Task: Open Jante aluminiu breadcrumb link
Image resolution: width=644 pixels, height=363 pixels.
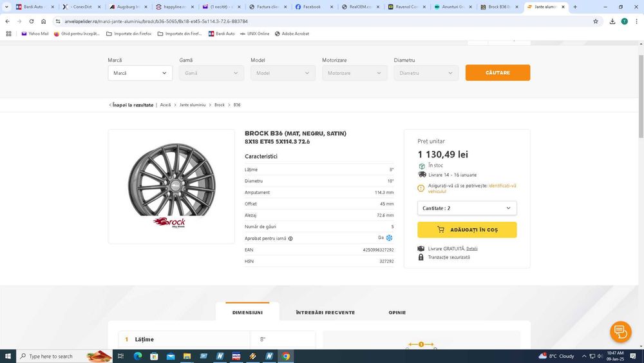Action: coord(192,105)
